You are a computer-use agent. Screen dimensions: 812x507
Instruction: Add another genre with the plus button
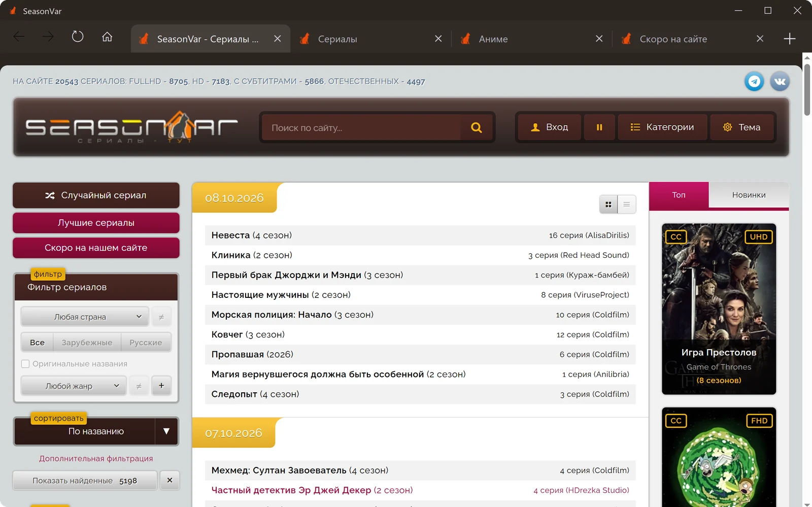pos(161,386)
